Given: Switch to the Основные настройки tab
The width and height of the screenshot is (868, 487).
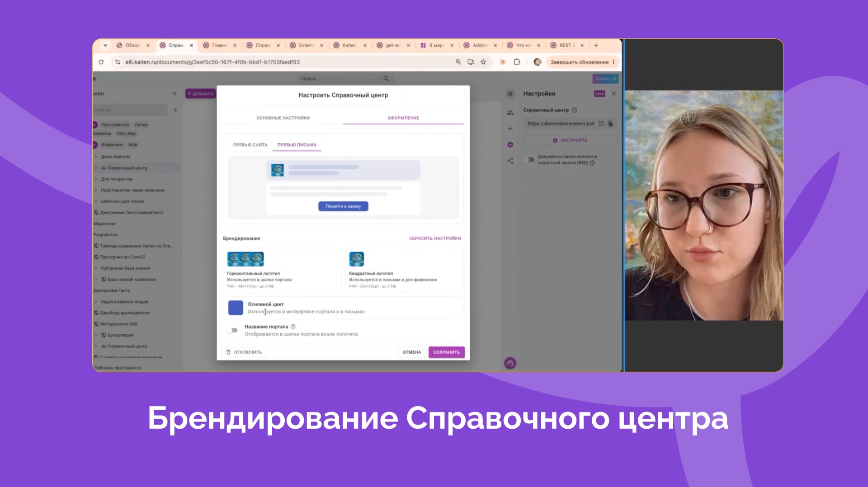Looking at the screenshot, I should pyautogui.click(x=283, y=118).
